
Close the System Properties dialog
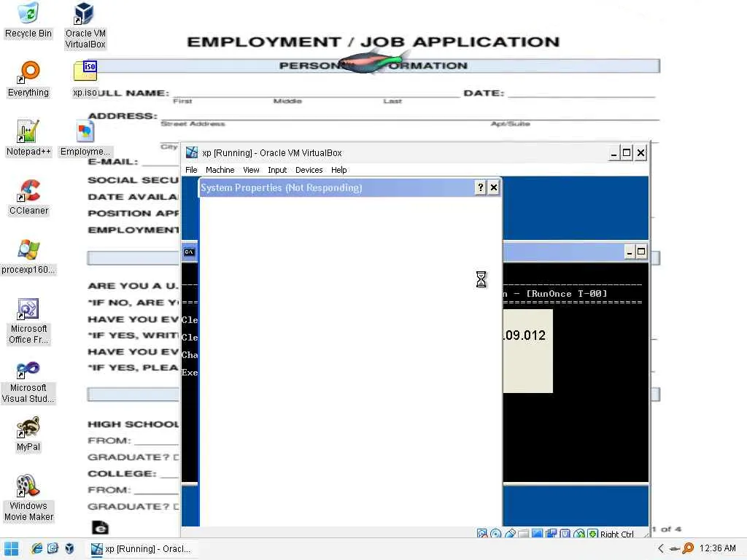pyautogui.click(x=494, y=187)
